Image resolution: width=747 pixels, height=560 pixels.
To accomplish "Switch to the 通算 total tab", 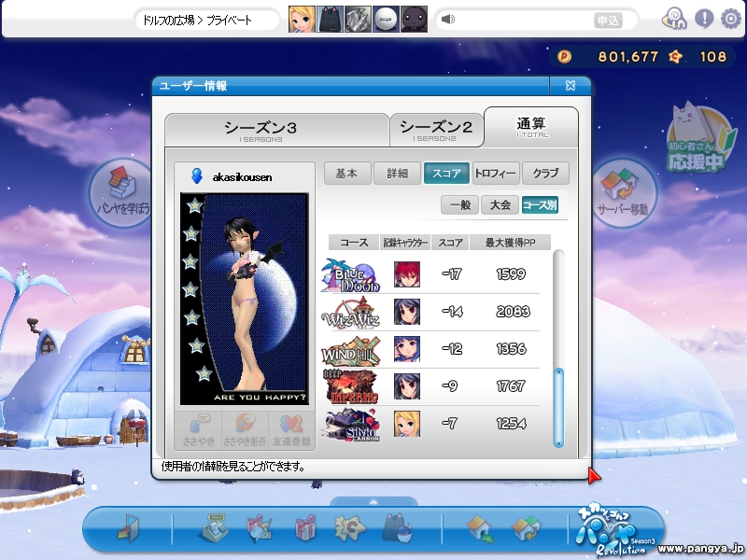I will point(531,127).
